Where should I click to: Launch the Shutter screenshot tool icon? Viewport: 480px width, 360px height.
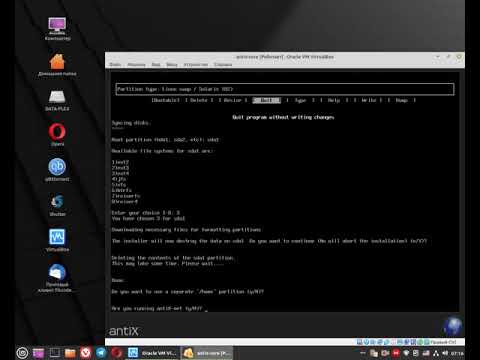(57, 205)
